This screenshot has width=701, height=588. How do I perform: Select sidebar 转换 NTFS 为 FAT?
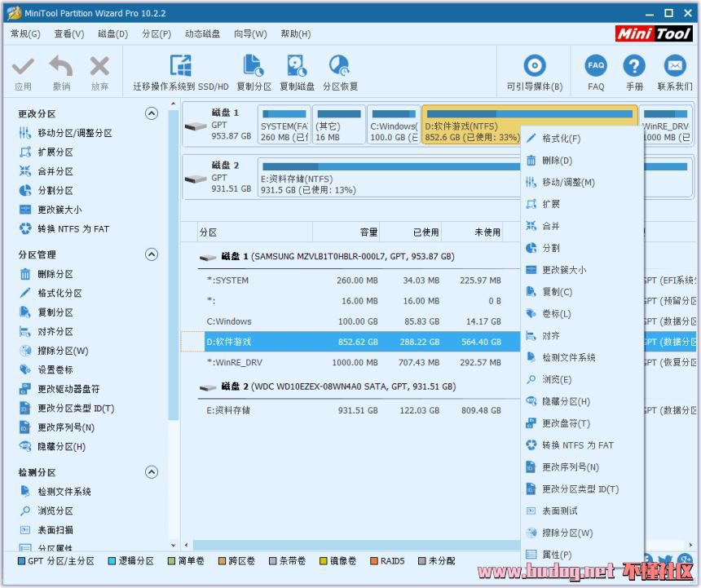(x=64, y=229)
